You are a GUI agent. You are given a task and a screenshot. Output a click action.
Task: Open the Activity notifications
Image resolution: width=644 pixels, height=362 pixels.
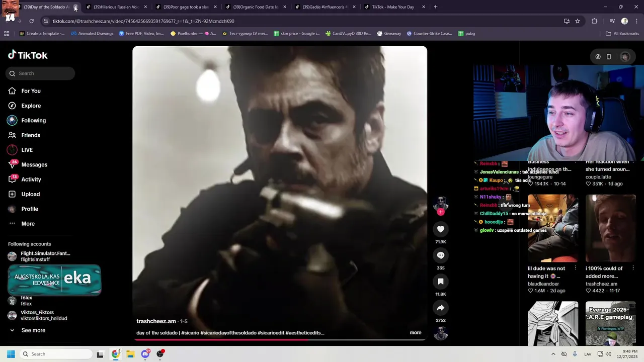(31, 179)
